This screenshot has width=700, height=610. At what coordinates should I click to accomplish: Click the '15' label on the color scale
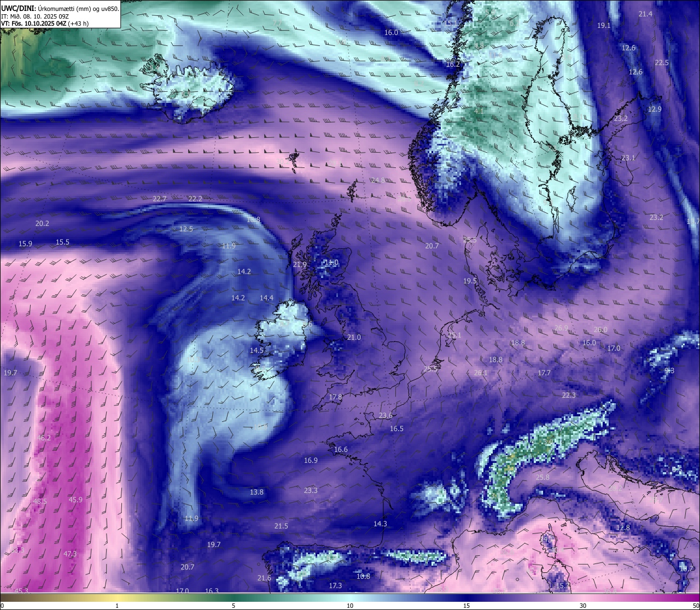click(466, 606)
